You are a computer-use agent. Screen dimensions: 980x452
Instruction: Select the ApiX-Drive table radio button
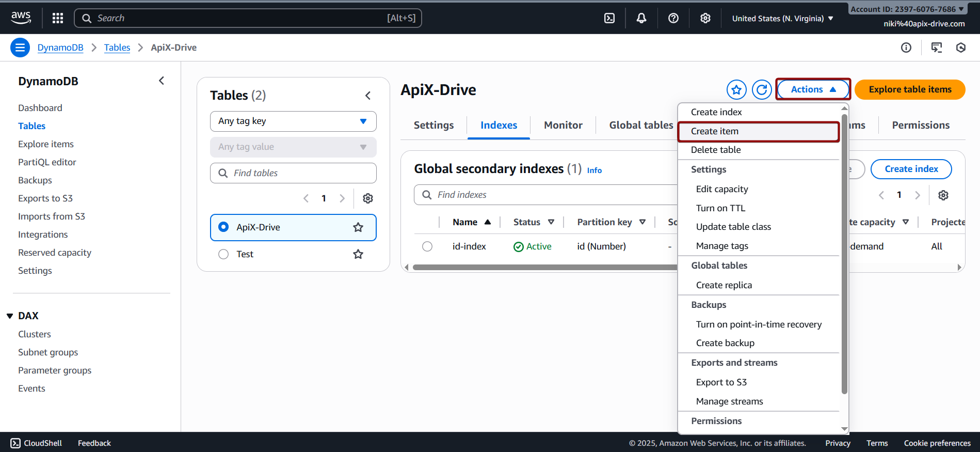click(x=223, y=227)
